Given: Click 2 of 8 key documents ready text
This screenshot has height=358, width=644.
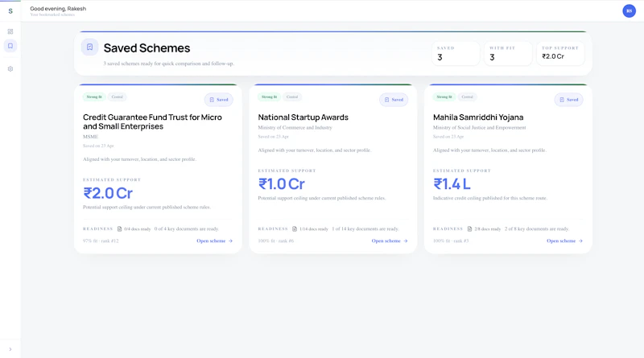Looking at the screenshot, I should pyautogui.click(x=537, y=229).
